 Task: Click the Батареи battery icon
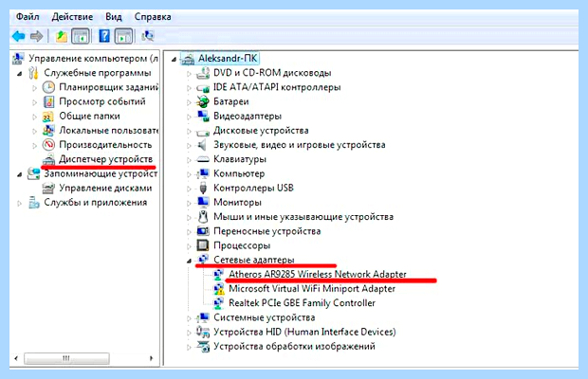click(203, 102)
